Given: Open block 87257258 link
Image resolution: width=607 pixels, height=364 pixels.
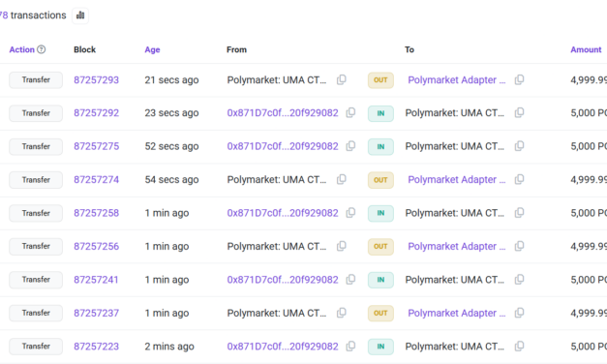Looking at the screenshot, I should point(96,213).
